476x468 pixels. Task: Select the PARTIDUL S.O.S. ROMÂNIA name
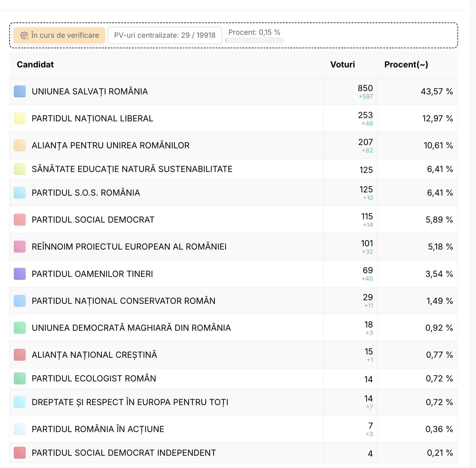(x=86, y=193)
